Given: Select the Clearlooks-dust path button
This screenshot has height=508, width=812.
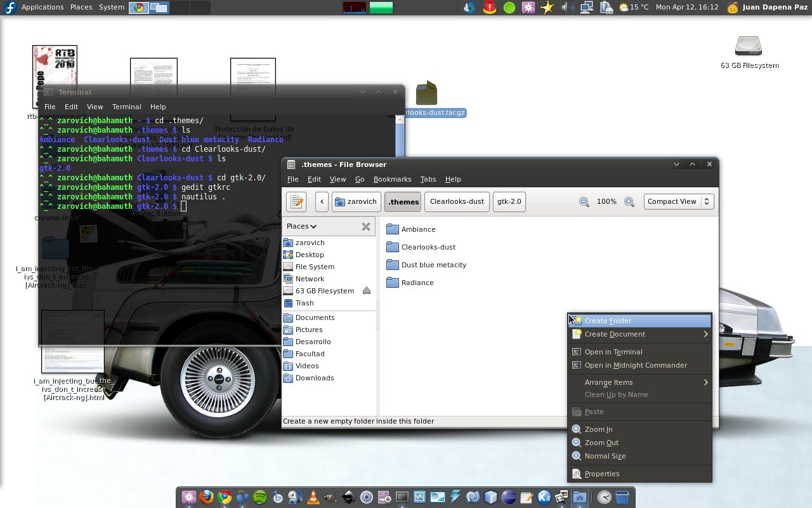Looking at the screenshot, I should tap(457, 201).
